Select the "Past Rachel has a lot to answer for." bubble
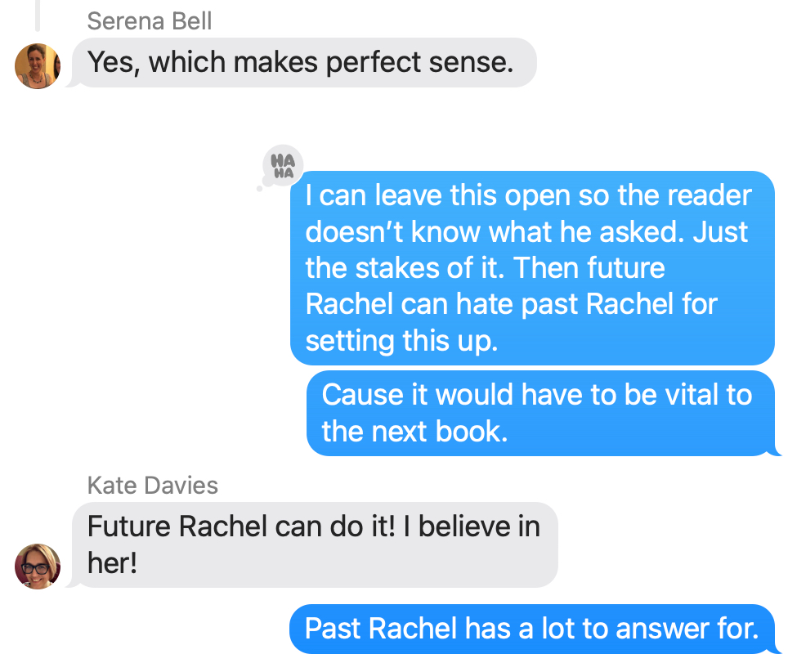Viewport: 788px width, 672px height. [x=531, y=629]
